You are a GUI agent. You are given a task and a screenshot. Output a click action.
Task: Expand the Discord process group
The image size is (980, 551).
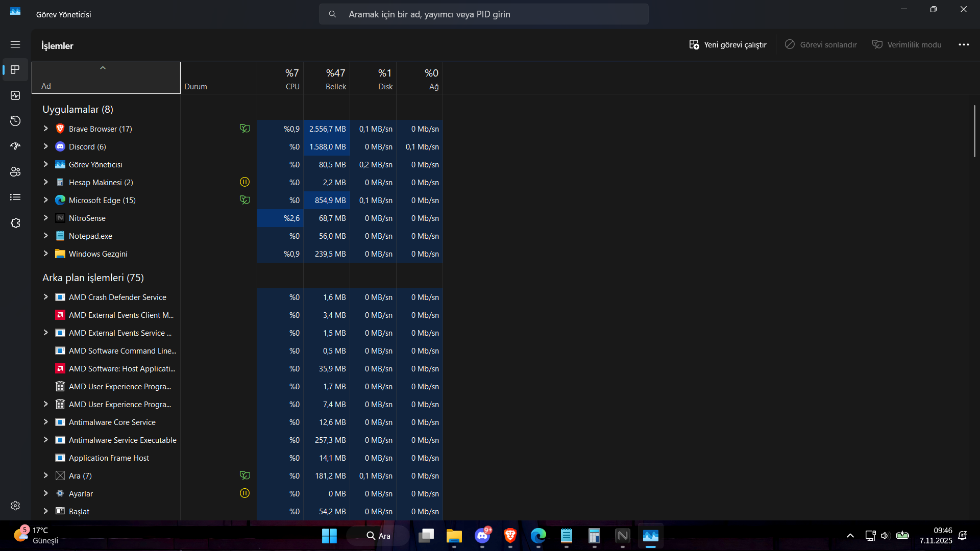[x=45, y=146]
